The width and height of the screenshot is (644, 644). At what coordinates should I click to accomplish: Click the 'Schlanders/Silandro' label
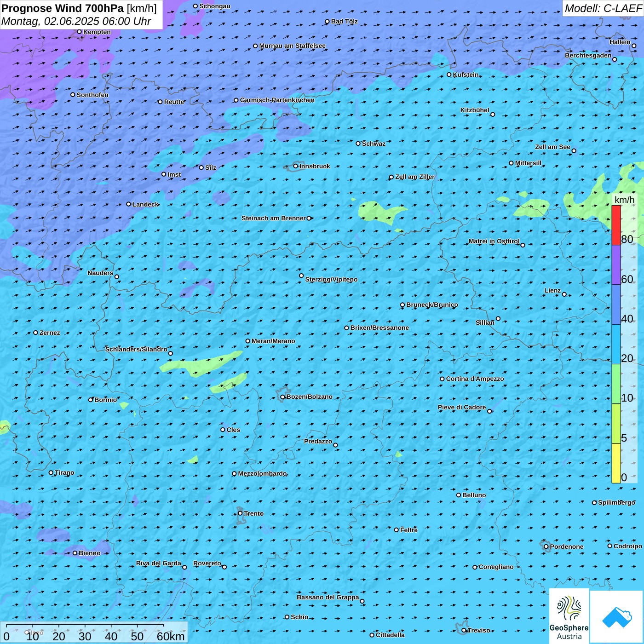pyautogui.click(x=137, y=349)
